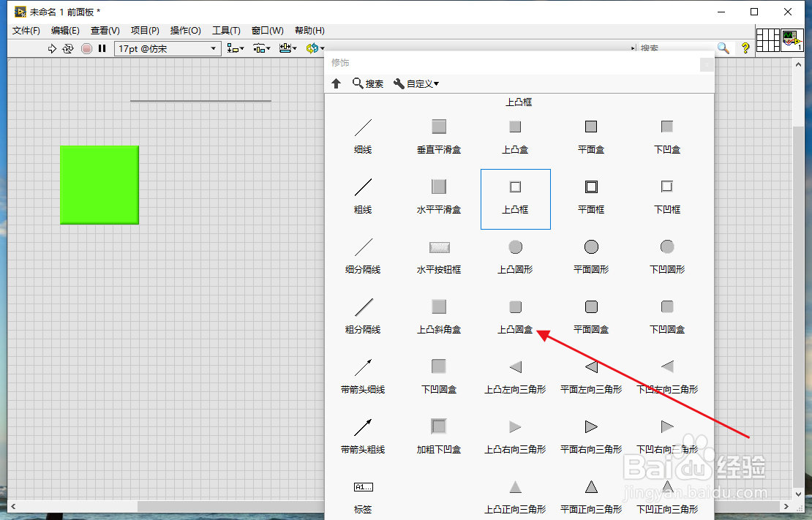Select 下凹盒 decoration
Screen dimensions: 812x520
coord(667,137)
